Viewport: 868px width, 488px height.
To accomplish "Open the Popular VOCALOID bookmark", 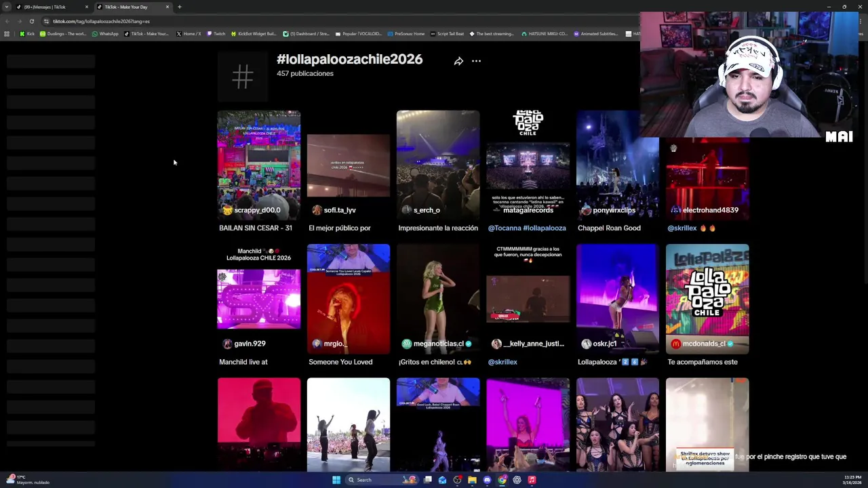I will (359, 33).
